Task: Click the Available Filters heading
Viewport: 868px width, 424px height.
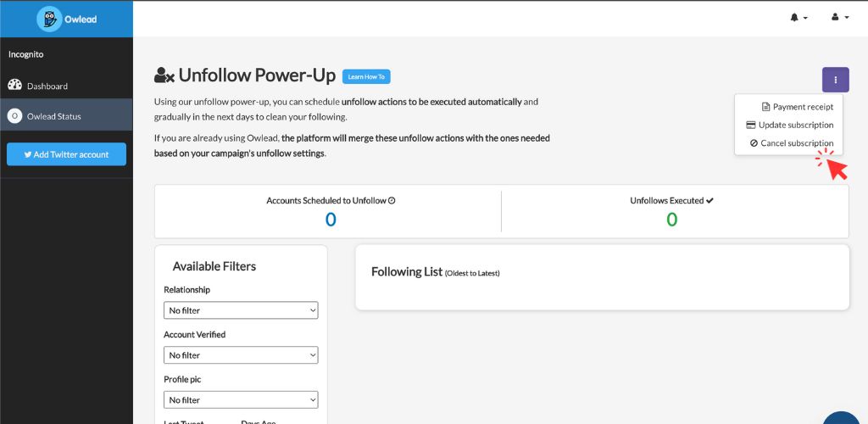Action: tap(214, 266)
